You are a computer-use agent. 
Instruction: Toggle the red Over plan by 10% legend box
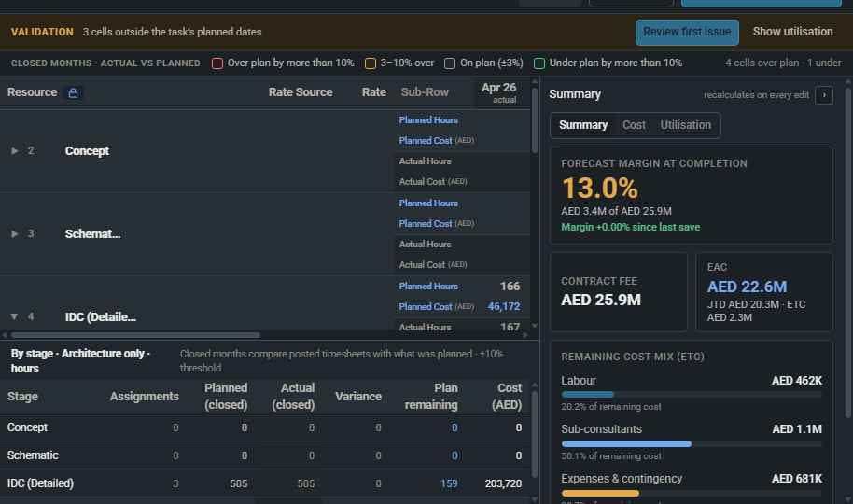[x=217, y=63]
